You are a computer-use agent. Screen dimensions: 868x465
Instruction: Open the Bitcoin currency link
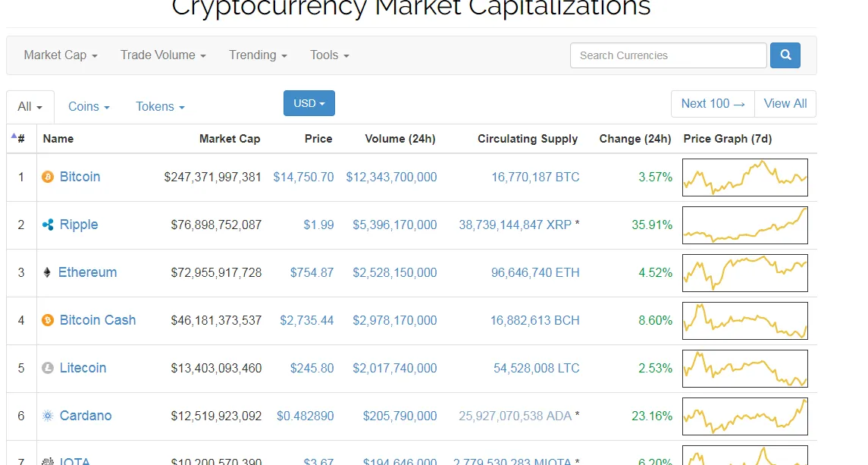pyautogui.click(x=80, y=177)
